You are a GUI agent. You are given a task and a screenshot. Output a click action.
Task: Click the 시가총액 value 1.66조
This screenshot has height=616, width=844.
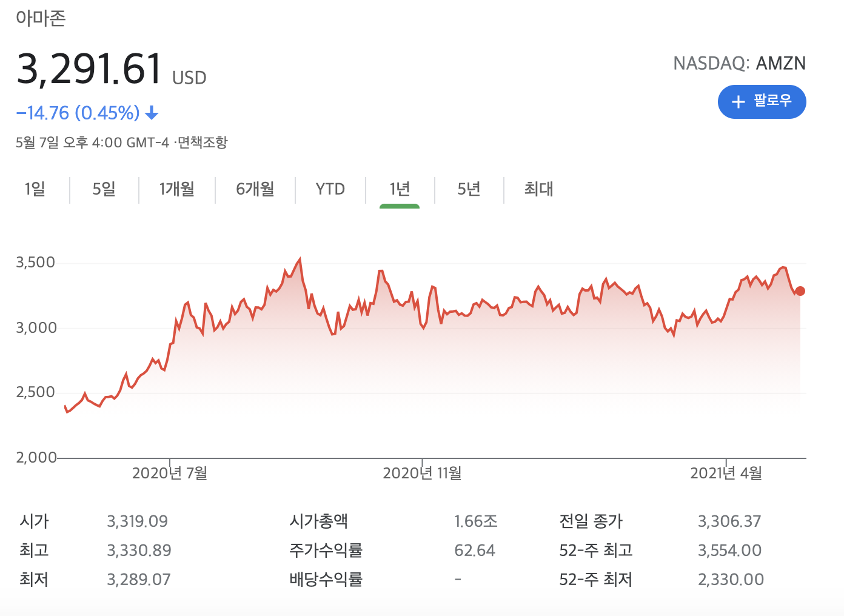click(x=476, y=521)
